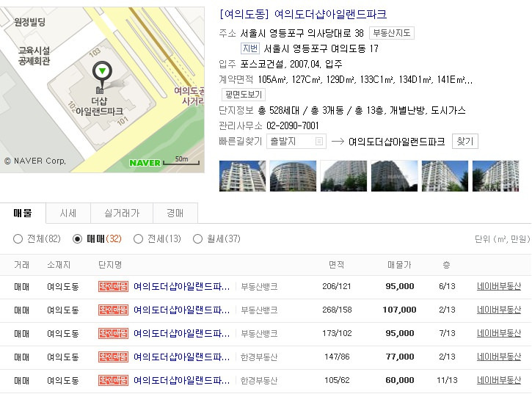Open the sixth apartment photo thumbnail
Image resolution: width=532 pixels, height=394 pixels.
point(496,176)
